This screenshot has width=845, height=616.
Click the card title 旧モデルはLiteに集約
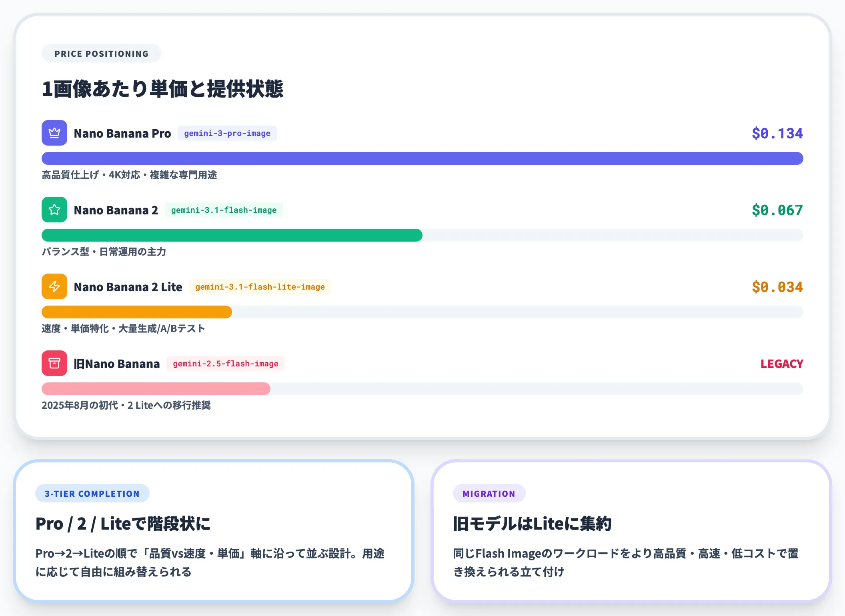click(x=532, y=524)
